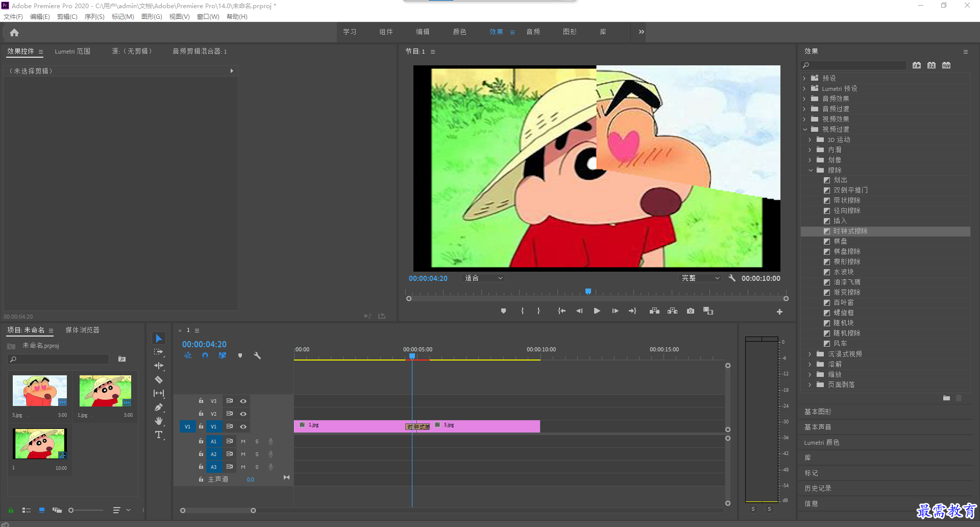Solo audio track A2
The height and width of the screenshot is (527, 980).
(257, 454)
